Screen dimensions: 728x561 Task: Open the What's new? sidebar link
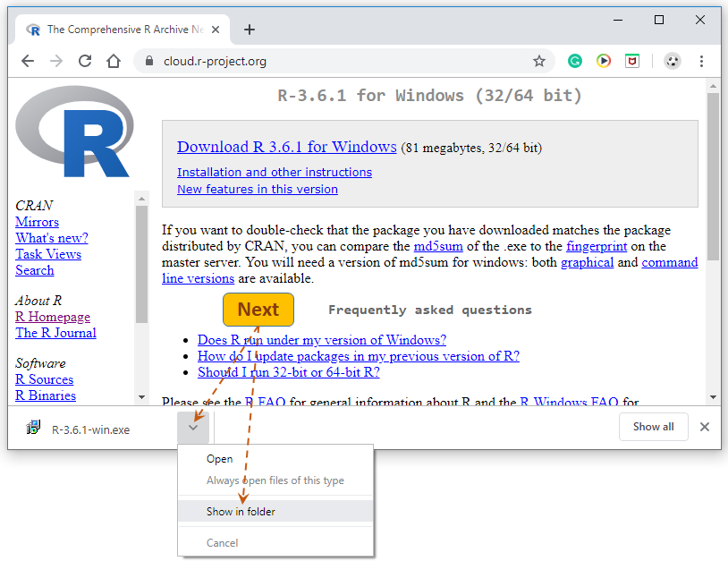pos(52,238)
